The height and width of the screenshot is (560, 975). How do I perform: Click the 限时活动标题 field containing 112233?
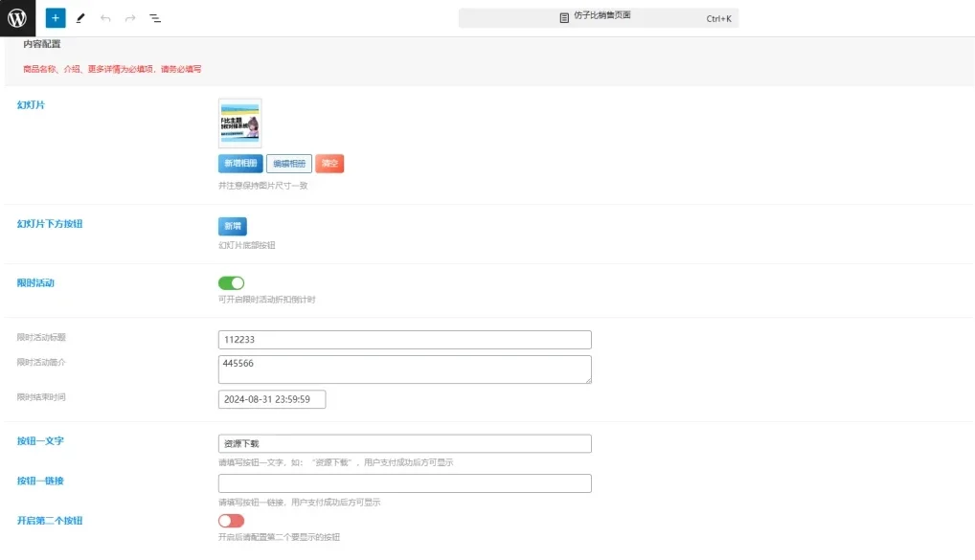coord(404,339)
